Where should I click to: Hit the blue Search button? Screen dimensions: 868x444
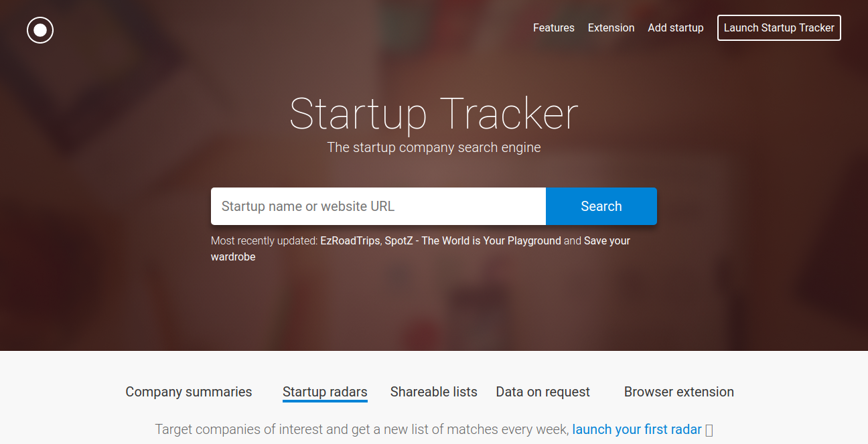[601, 206]
